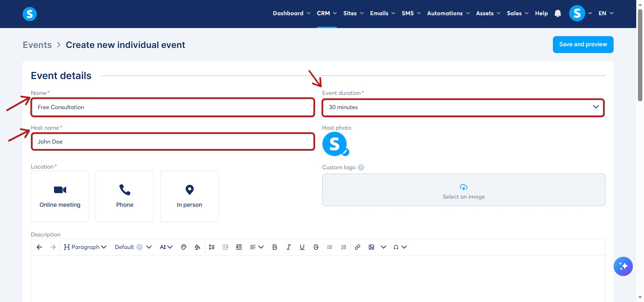Open the text color palette
This screenshot has width=644, height=302.
coord(184,247)
